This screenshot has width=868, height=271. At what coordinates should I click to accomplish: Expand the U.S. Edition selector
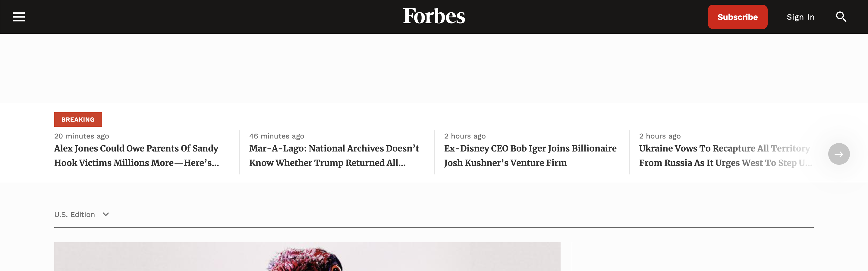tap(82, 214)
